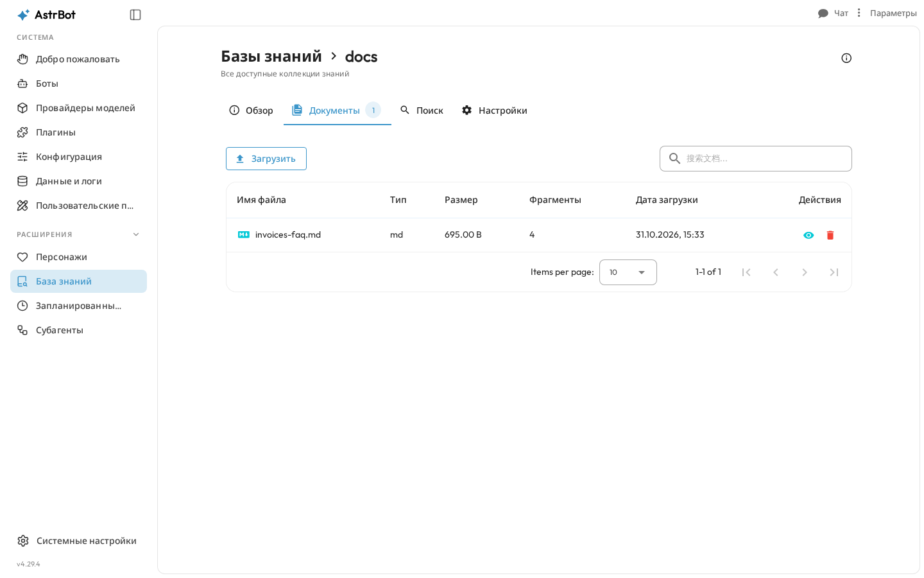Open the Настройки tab
The image size is (924, 578).
[x=494, y=110]
